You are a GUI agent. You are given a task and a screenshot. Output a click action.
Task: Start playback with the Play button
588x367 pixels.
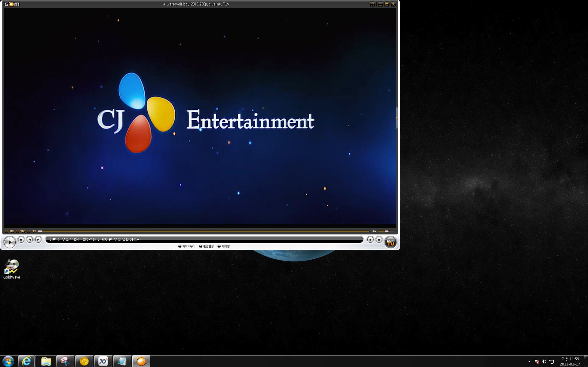pyautogui.click(x=9, y=242)
